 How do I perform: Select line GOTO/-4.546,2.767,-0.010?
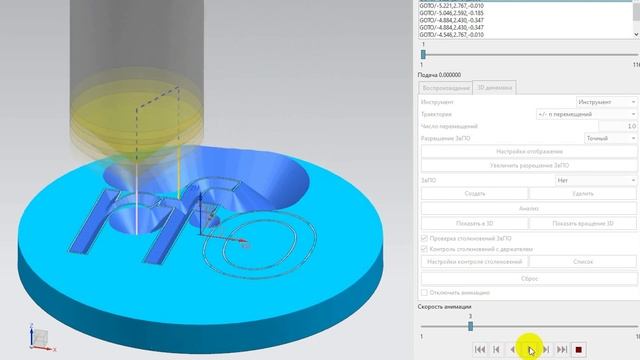pyautogui.click(x=451, y=35)
